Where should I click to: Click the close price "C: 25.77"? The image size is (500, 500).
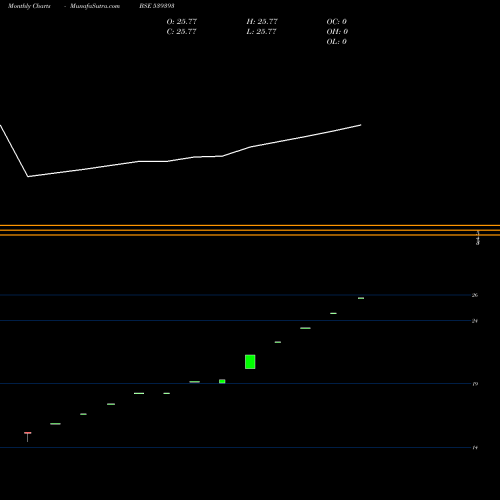point(181,31)
